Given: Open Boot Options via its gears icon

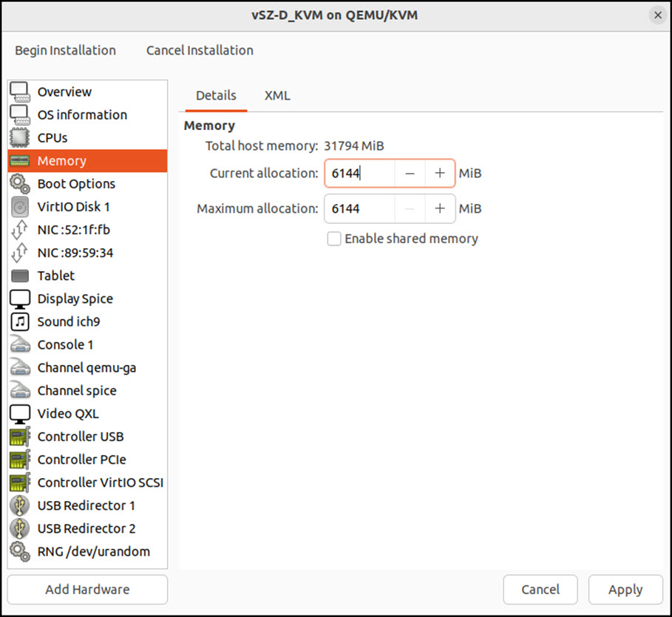Looking at the screenshot, I should [20, 184].
